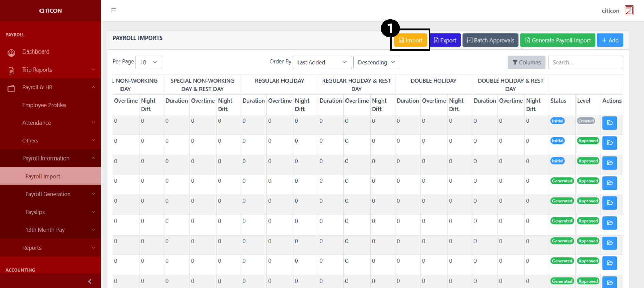Collapse sidebar using bottom left chevron

tap(90, 281)
